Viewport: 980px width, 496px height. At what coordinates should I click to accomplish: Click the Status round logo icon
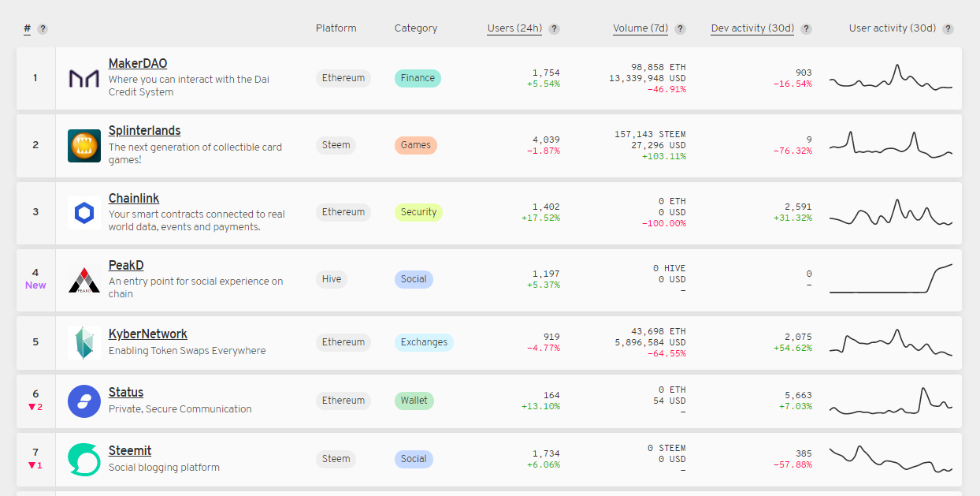(x=84, y=401)
